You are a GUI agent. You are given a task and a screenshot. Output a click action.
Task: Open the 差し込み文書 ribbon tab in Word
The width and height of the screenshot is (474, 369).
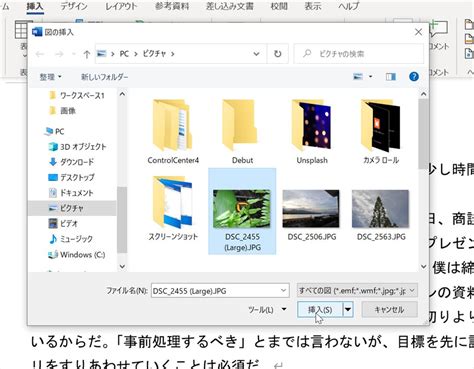click(230, 7)
